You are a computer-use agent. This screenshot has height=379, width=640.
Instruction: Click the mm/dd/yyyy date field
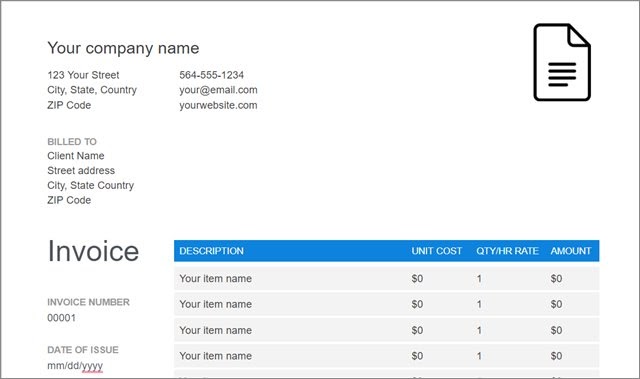pos(75,366)
